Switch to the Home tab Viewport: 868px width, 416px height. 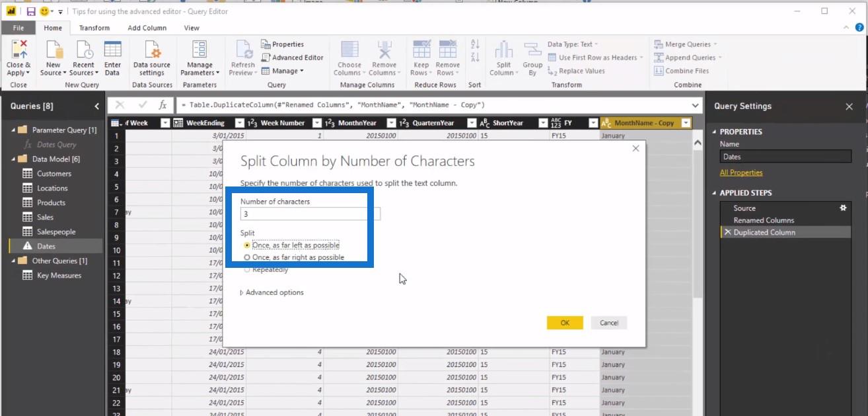point(53,28)
